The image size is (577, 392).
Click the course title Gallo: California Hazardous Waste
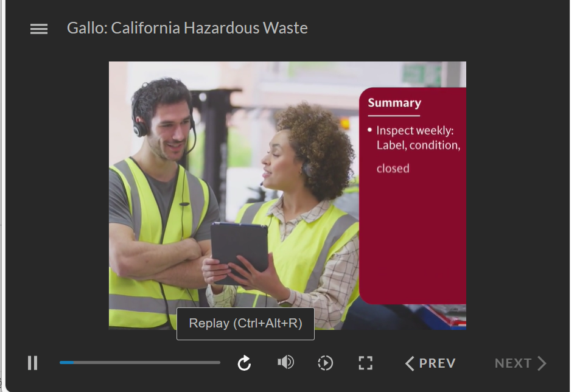coord(187,28)
